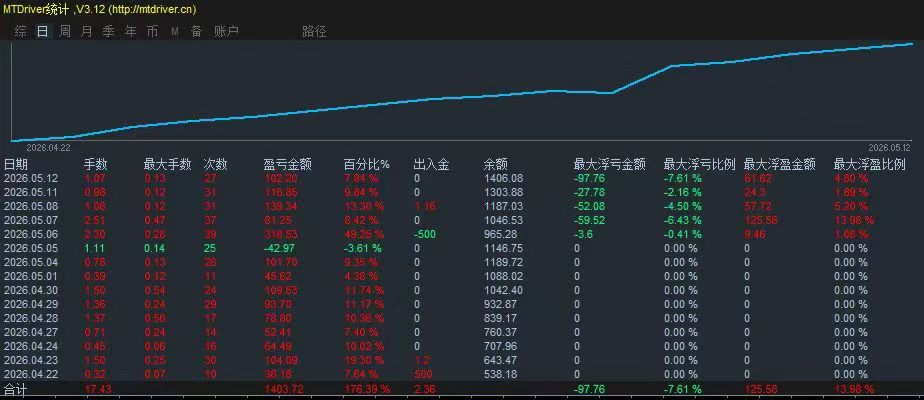Click the 最大浮亏比例 column header
924x400 pixels.
(699, 164)
